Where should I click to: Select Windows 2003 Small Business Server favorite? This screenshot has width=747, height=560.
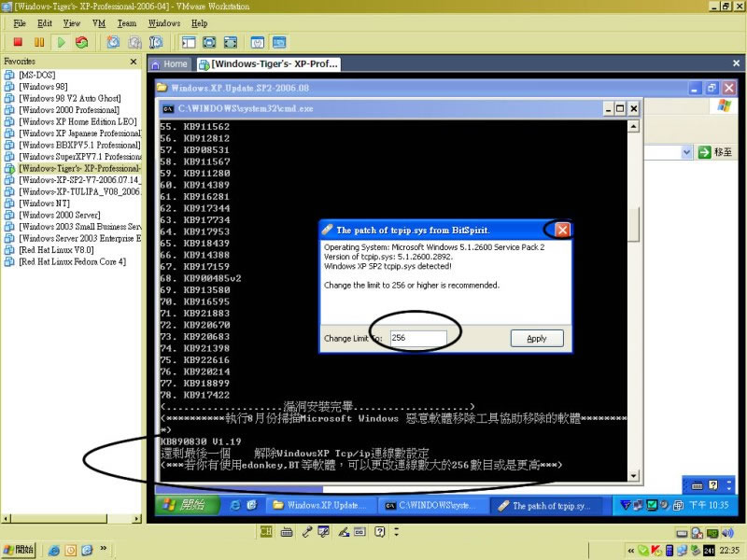79,227
